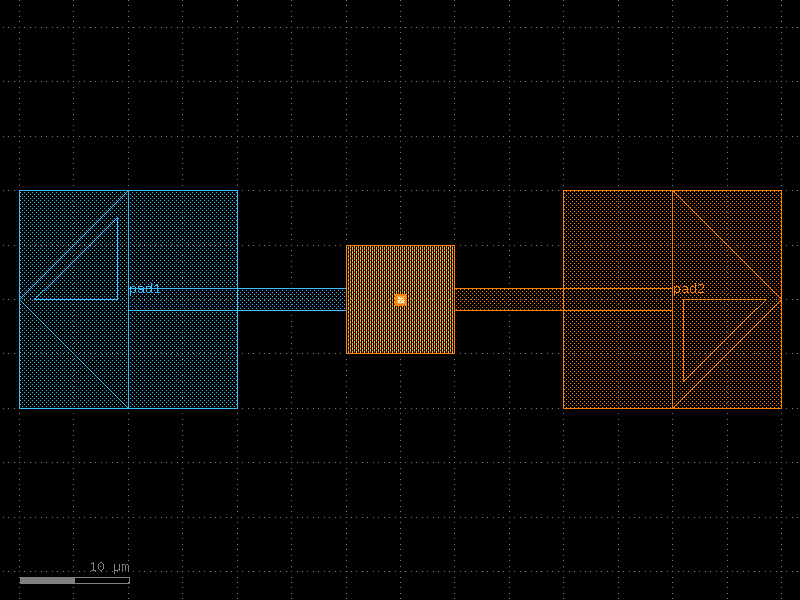
Task: Click empty canvas directly below the center square
Action: pos(400,450)
